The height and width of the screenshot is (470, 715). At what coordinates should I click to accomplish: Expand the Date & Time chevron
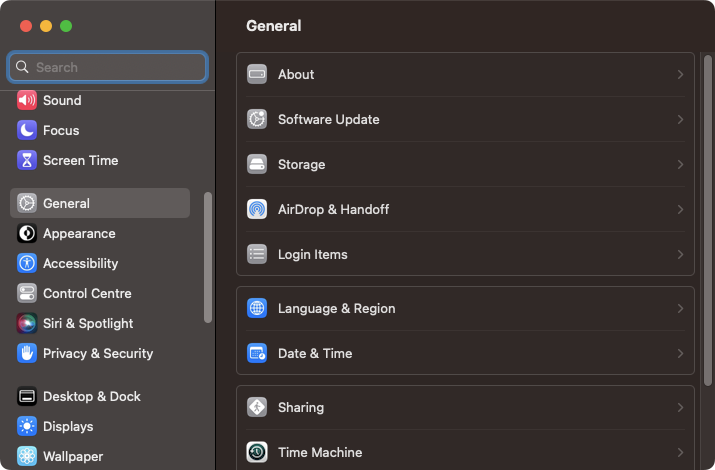tap(680, 353)
